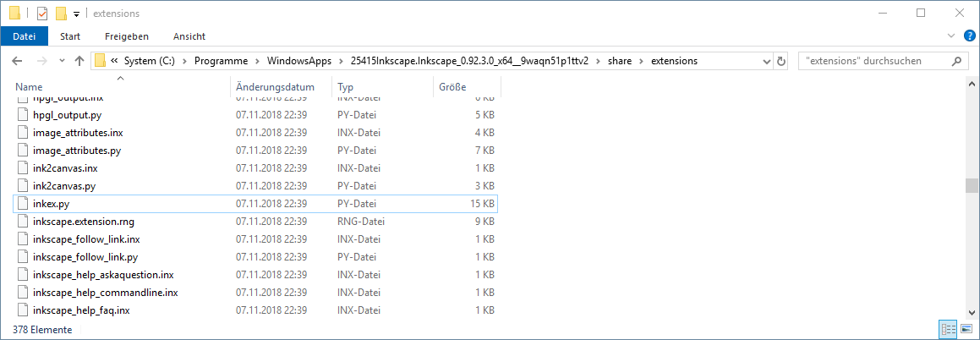980x340 pixels.
Task: Click in the extensions search box
Action: point(871,61)
